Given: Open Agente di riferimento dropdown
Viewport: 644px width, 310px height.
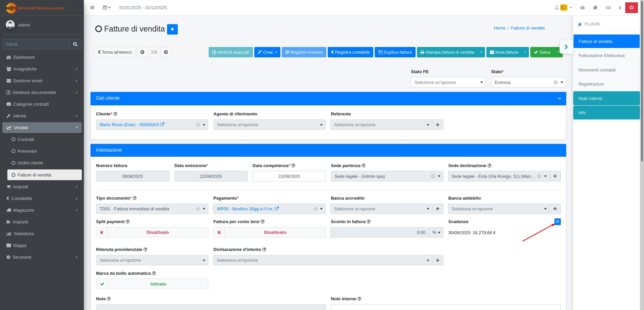Looking at the screenshot, I should pyautogui.click(x=269, y=125).
